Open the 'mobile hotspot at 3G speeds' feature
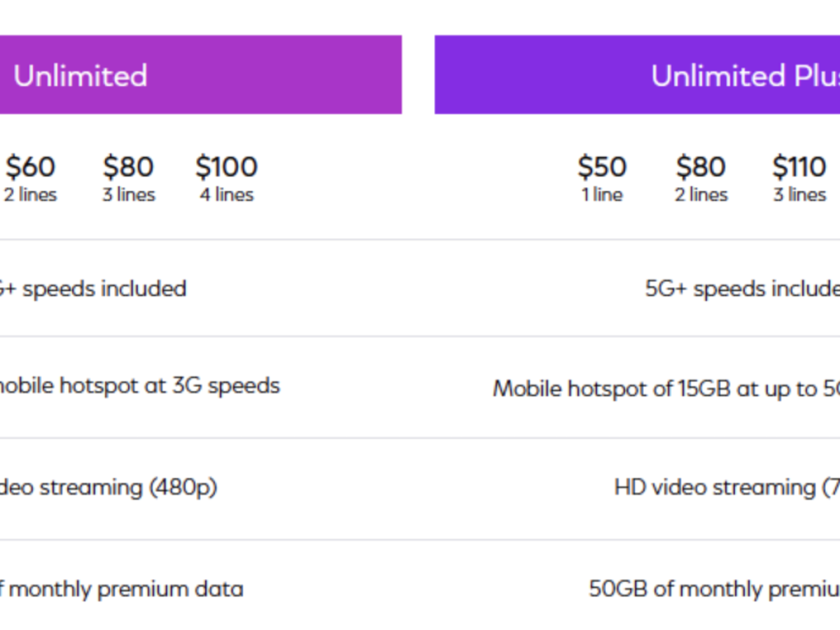Viewport: 840px width, 630px height. (139, 385)
